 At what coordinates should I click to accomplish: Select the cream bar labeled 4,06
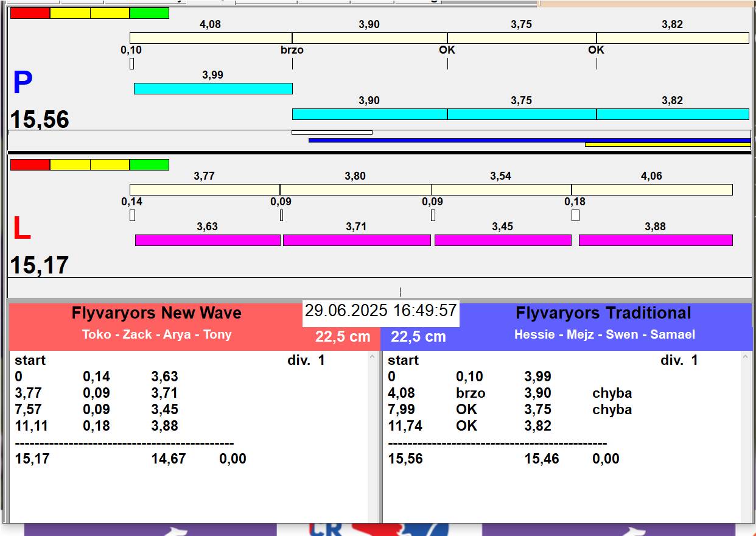coord(652,189)
